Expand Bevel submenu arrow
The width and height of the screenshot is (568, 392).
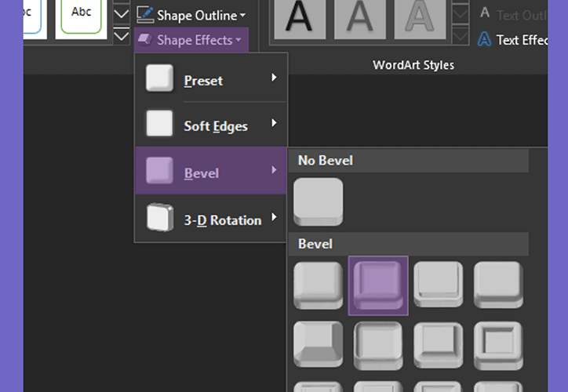[275, 170]
